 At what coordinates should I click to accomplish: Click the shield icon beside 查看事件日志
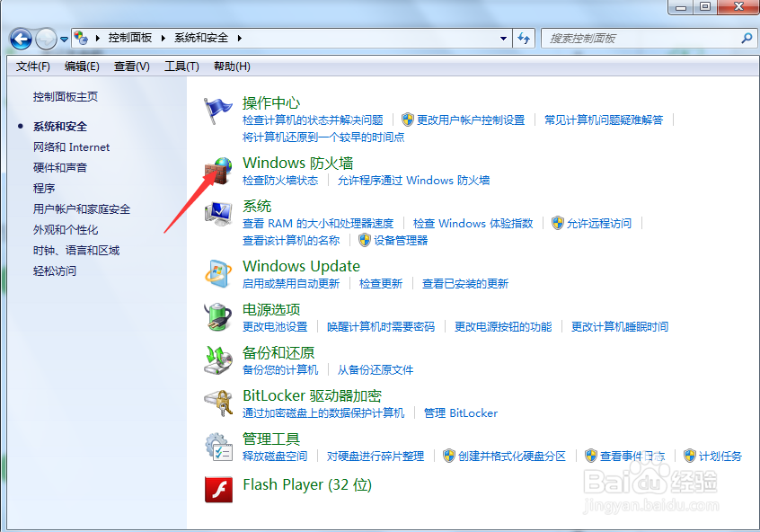(x=590, y=456)
